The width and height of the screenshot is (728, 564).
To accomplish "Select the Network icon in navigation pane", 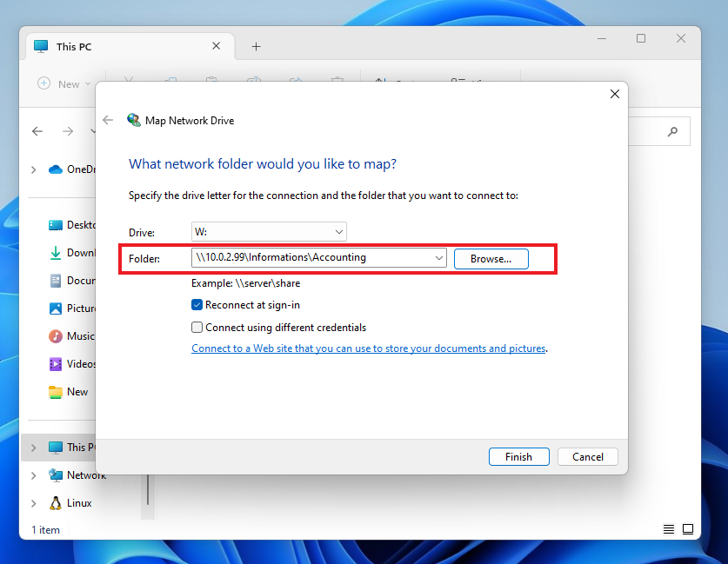I will tap(56, 475).
